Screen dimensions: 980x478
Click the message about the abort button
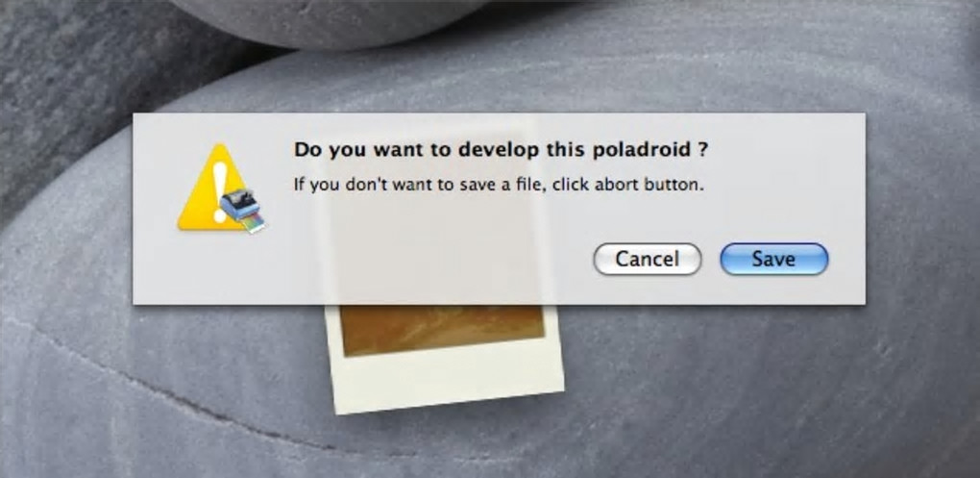point(499,186)
